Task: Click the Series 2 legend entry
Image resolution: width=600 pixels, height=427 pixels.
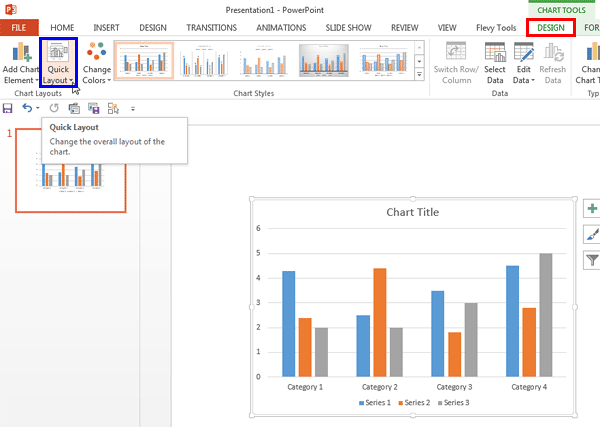Action: coord(414,403)
